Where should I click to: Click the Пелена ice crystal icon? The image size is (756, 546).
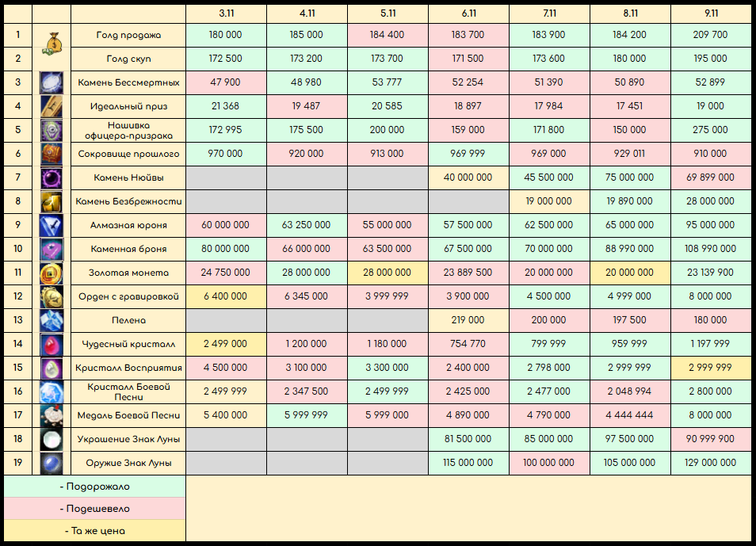point(52,321)
